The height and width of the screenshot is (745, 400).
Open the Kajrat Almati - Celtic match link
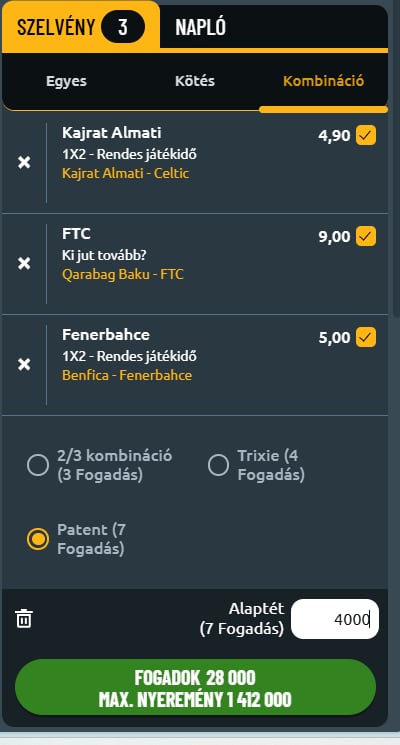click(x=125, y=173)
